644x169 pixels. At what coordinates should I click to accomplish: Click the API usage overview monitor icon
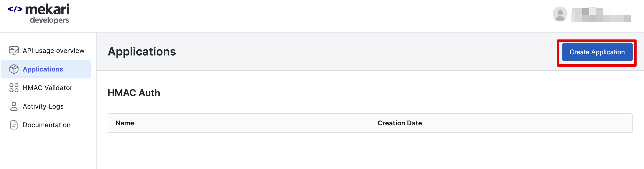point(14,51)
